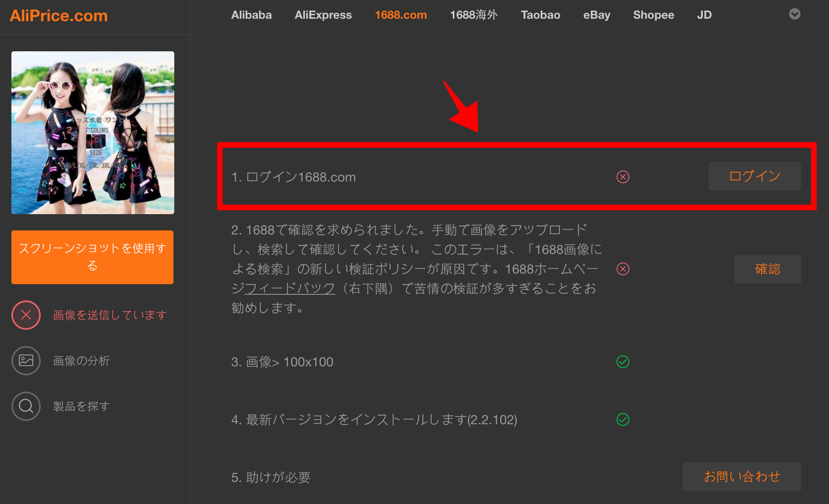Click the お問い合わせ button
Viewport: 829px width, 504px height.
point(742,477)
